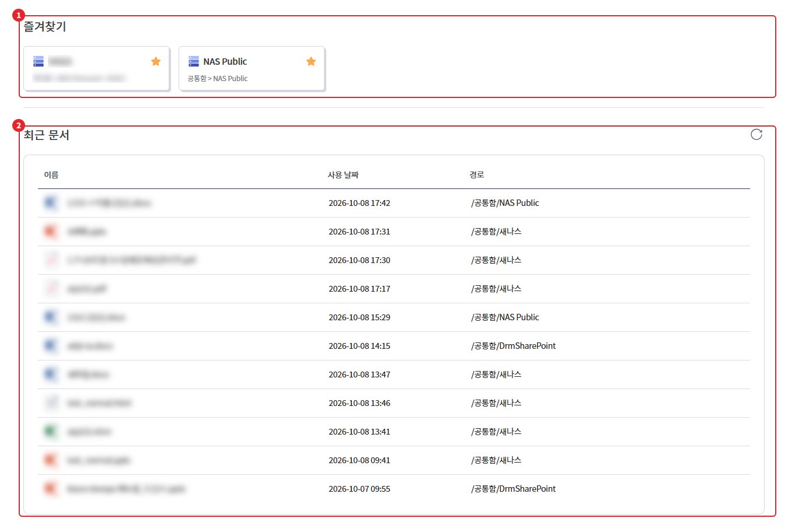Select the date 2026-10-08 17:30
Image resolution: width=788 pixels, height=532 pixels.
pos(360,260)
